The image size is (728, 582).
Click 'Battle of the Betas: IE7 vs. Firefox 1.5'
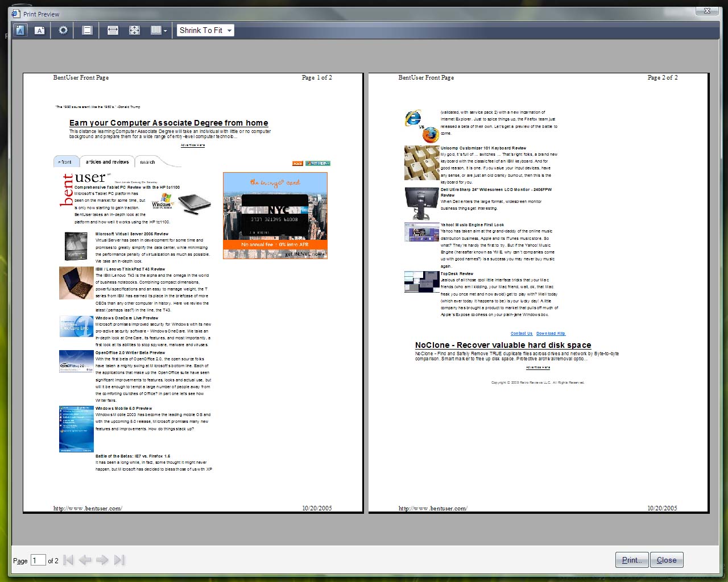click(x=133, y=456)
